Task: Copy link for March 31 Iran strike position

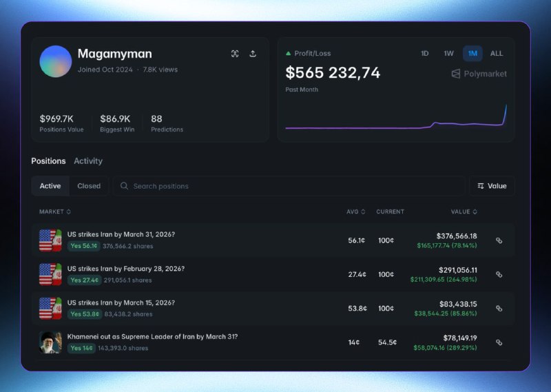Action: pyautogui.click(x=499, y=240)
